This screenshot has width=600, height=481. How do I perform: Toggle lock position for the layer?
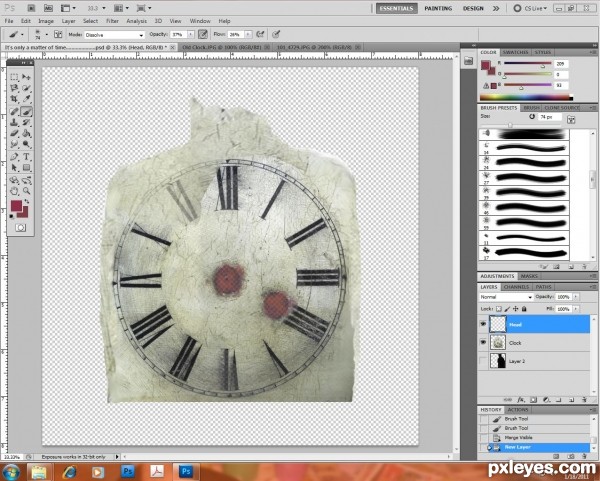click(516, 309)
